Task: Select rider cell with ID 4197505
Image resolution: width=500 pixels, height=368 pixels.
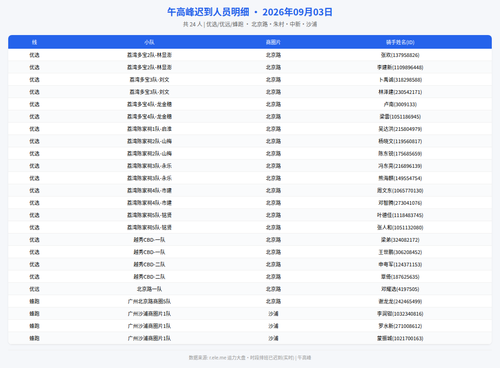Action: pos(400,289)
